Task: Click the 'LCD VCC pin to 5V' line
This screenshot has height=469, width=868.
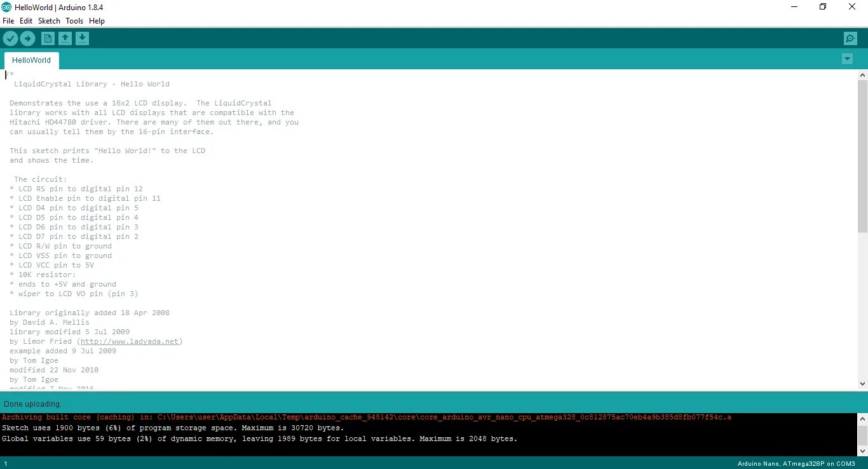Action: 52,265
